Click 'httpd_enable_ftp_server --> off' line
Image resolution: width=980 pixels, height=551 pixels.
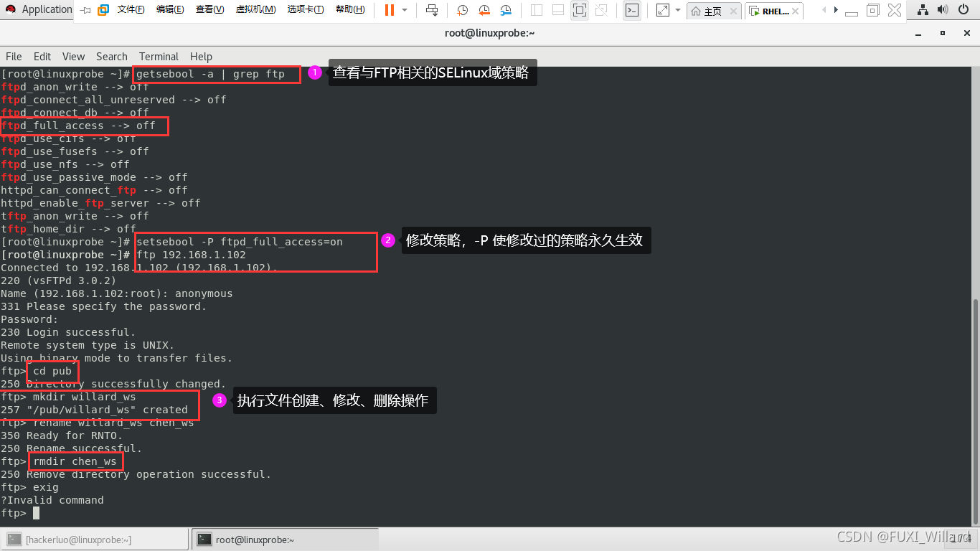click(100, 203)
